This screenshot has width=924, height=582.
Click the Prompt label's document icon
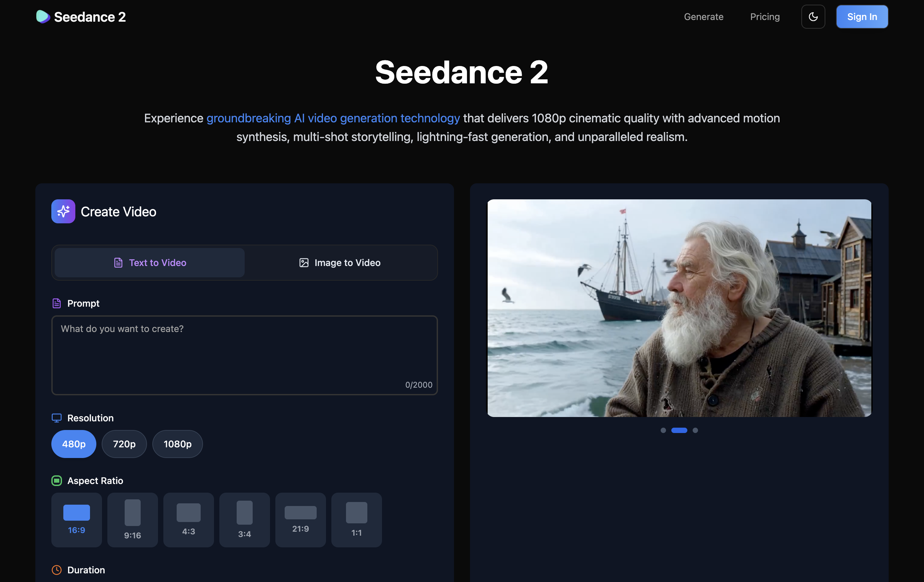(x=56, y=303)
